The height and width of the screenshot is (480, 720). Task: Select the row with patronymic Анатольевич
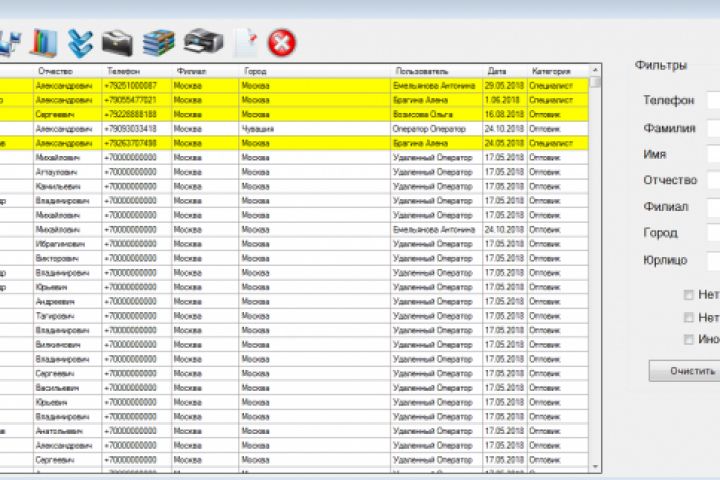point(294,431)
